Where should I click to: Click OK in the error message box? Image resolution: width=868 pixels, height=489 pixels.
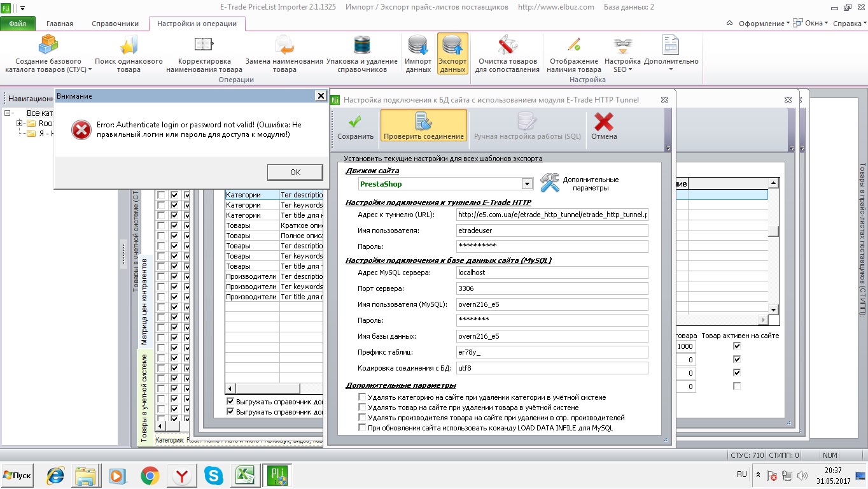coord(295,172)
